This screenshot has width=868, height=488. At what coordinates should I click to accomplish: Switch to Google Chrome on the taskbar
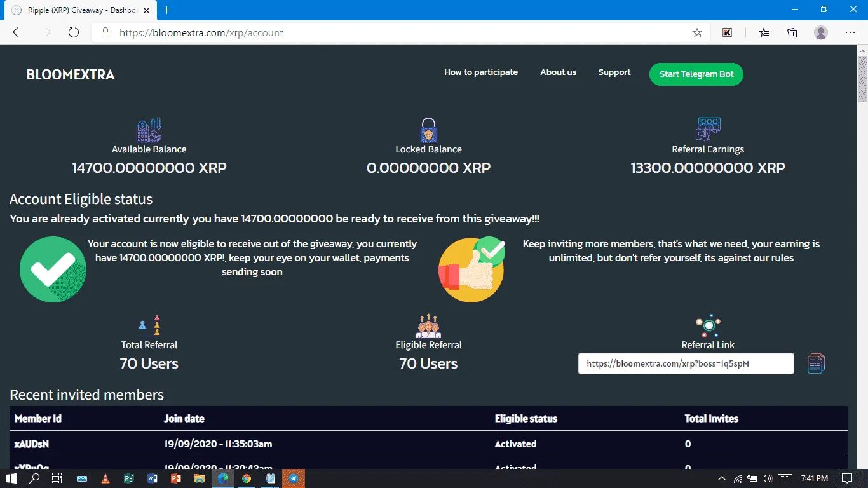247,478
